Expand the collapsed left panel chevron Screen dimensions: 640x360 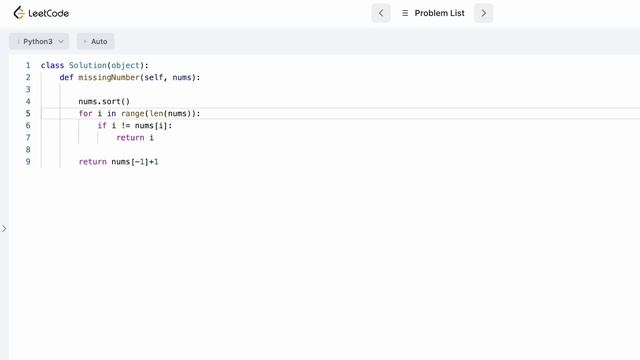[x=4, y=229]
